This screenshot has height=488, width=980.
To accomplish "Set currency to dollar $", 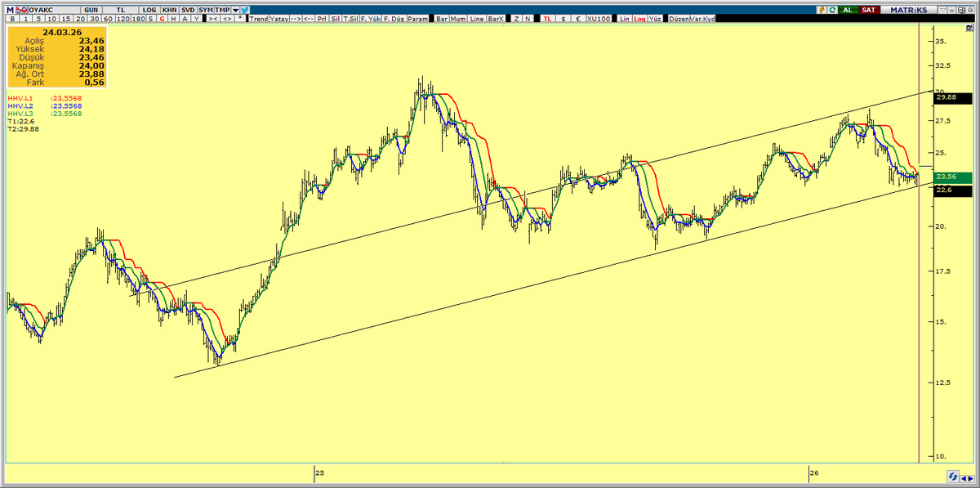I will [563, 19].
